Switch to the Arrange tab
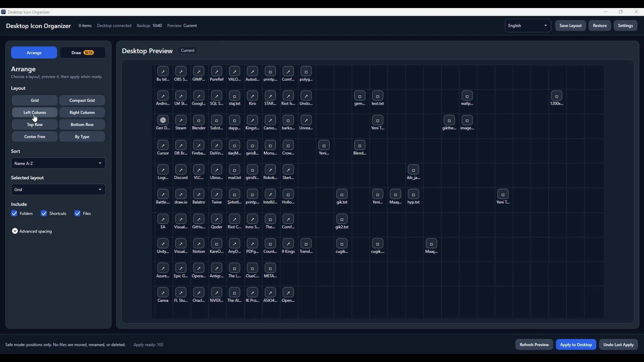Image resolution: width=644 pixels, height=362 pixels. coord(34,53)
